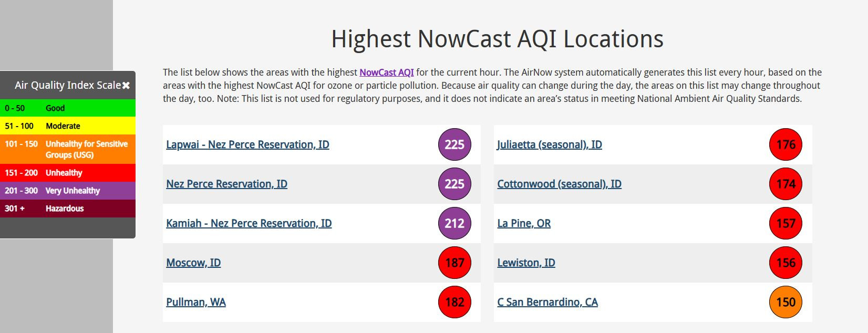Open Kamiah - Nez Perce Reservation, ID
This screenshot has height=333, width=868.
pyautogui.click(x=249, y=223)
